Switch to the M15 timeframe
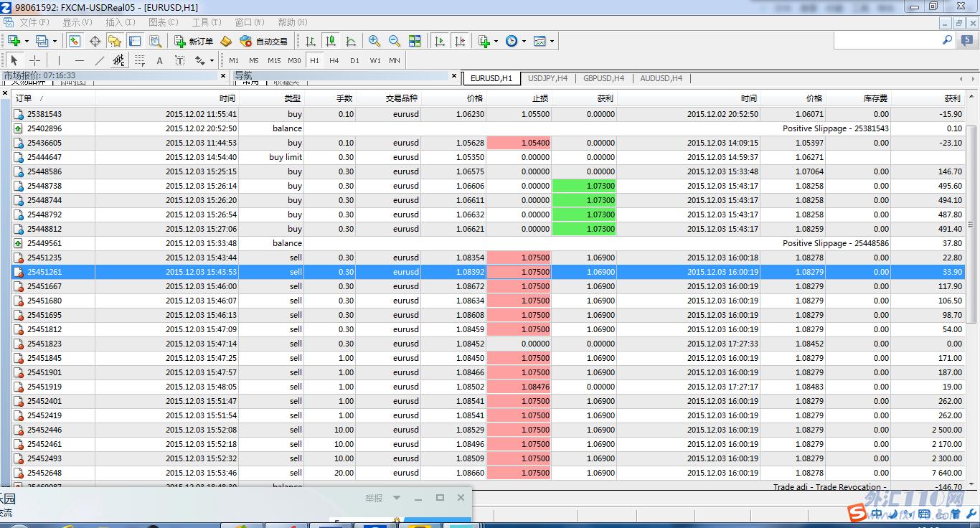Viewport: 980px width, 528px height. click(274, 61)
